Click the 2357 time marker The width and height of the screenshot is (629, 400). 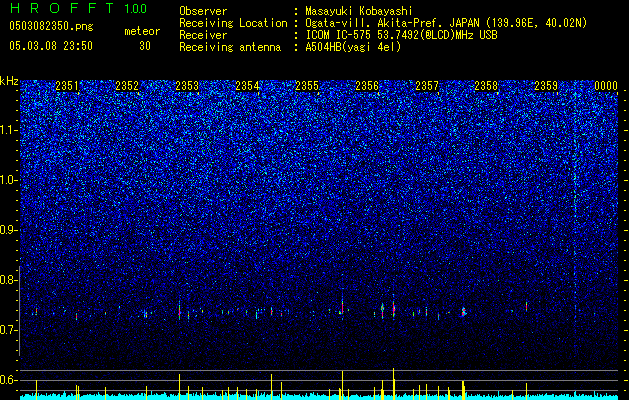pos(427,86)
